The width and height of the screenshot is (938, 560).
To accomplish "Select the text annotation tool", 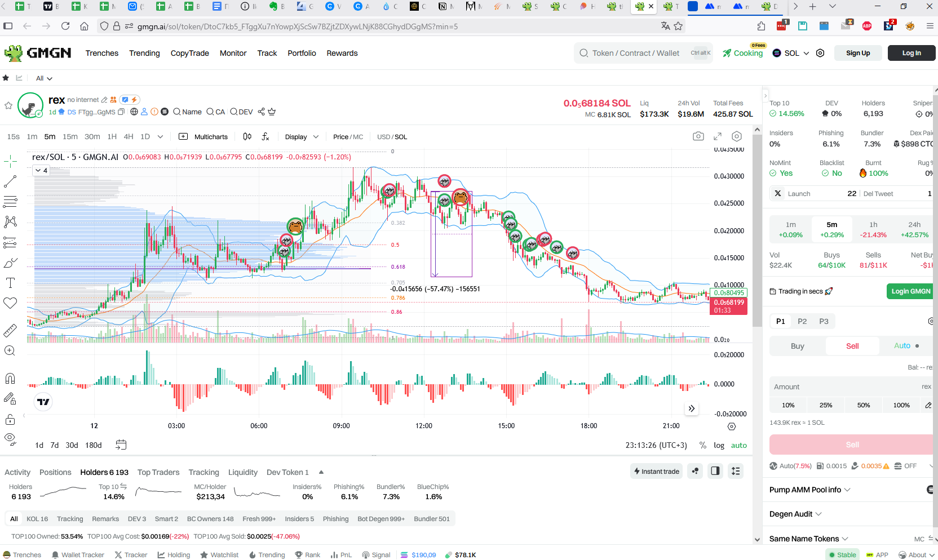I will (10, 283).
